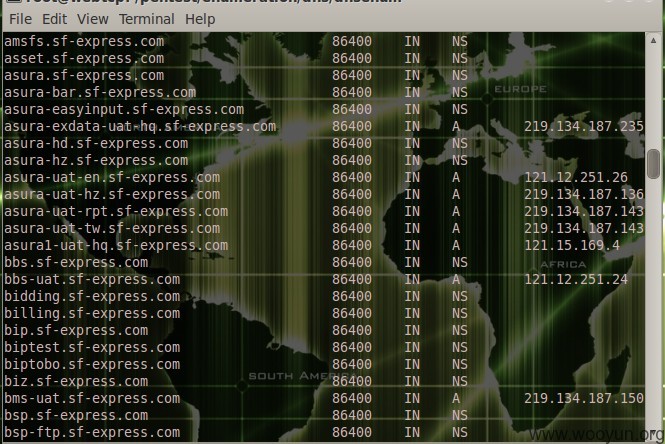Click billing.sf-express.com hostname
Screen dimensions: 665x444
pyautogui.click(x=92, y=313)
